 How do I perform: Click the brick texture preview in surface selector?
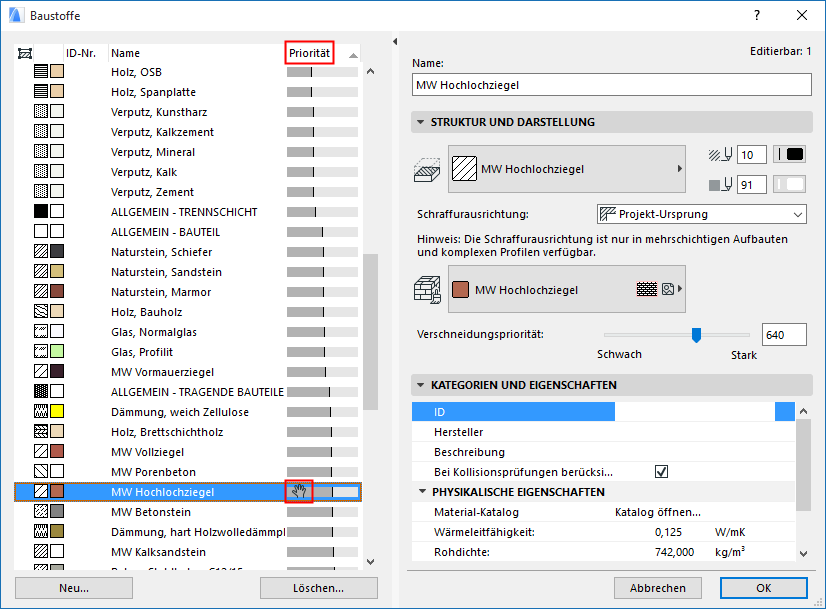pyautogui.click(x=647, y=289)
